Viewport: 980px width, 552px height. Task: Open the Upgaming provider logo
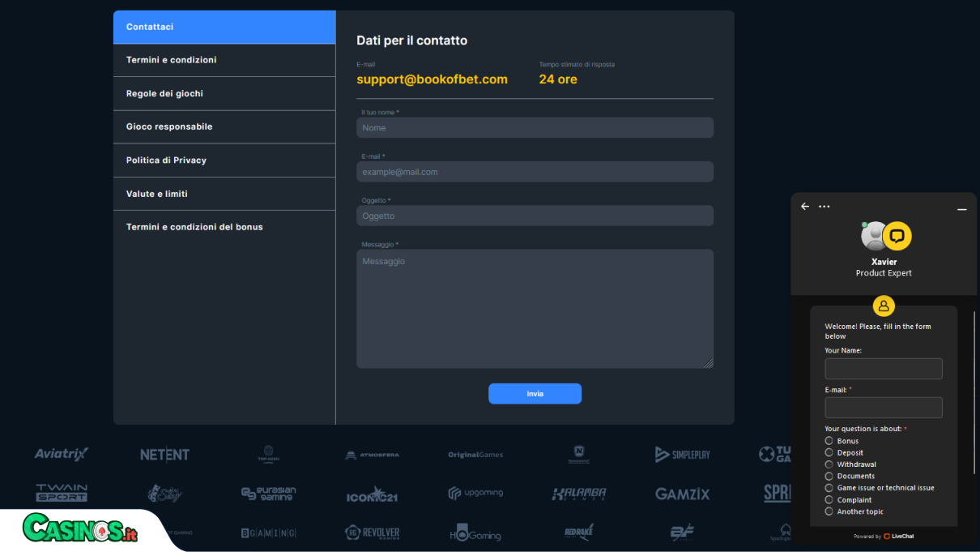coord(475,493)
